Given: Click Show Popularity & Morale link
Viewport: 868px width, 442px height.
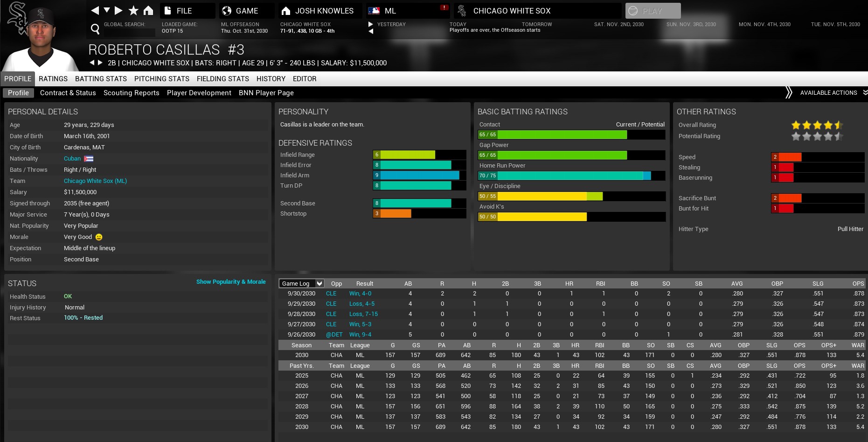Looking at the screenshot, I should (x=231, y=282).
